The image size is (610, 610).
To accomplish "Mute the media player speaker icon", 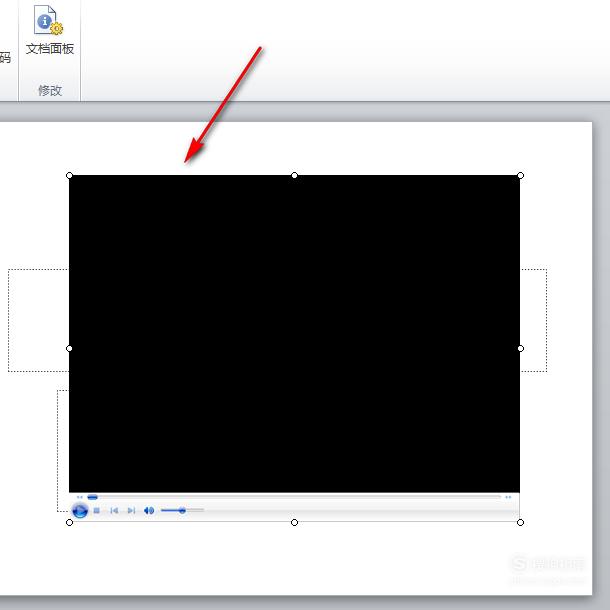I will point(149,510).
